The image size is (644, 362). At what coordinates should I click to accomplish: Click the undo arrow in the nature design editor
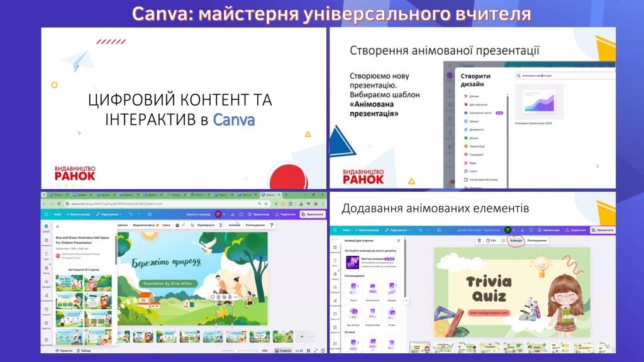click(x=131, y=214)
